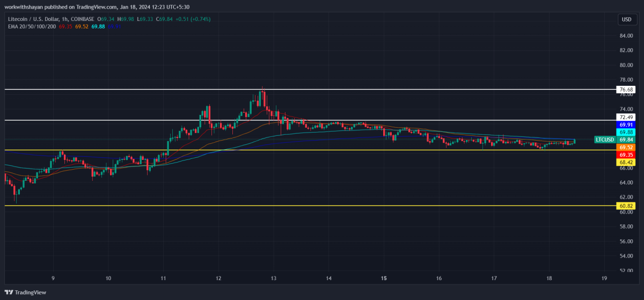The height and width of the screenshot is (300, 644).
Task: Select the 72.49 white level label
Action: [626, 117]
